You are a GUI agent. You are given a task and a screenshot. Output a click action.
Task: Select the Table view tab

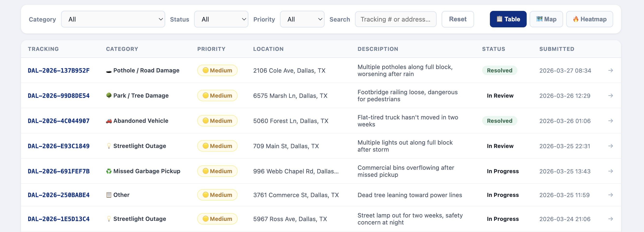click(x=508, y=19)
